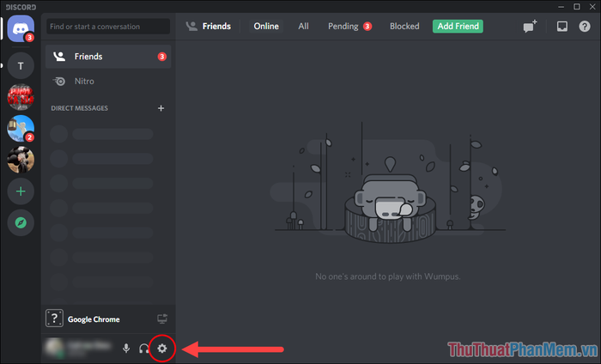Open the server showing 2 notifications
The height and width of the screenshot is (364, 601).
pos(21,129)
